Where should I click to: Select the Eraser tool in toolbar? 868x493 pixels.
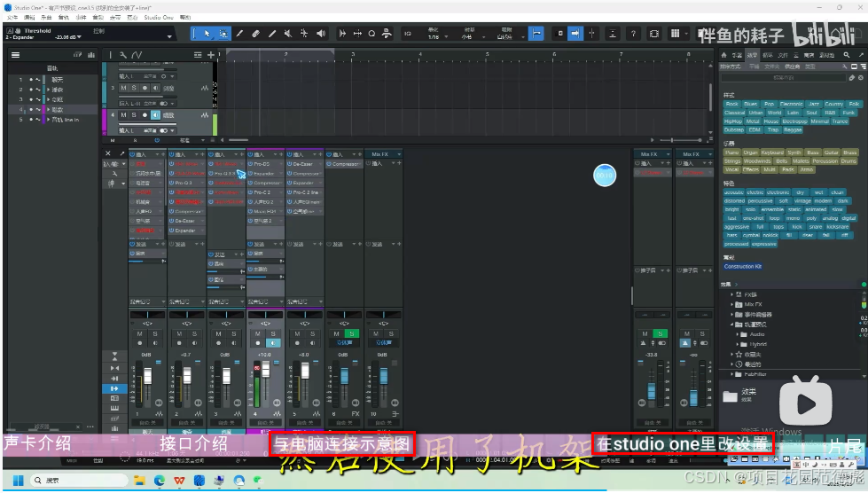click(x=255, y=34)
